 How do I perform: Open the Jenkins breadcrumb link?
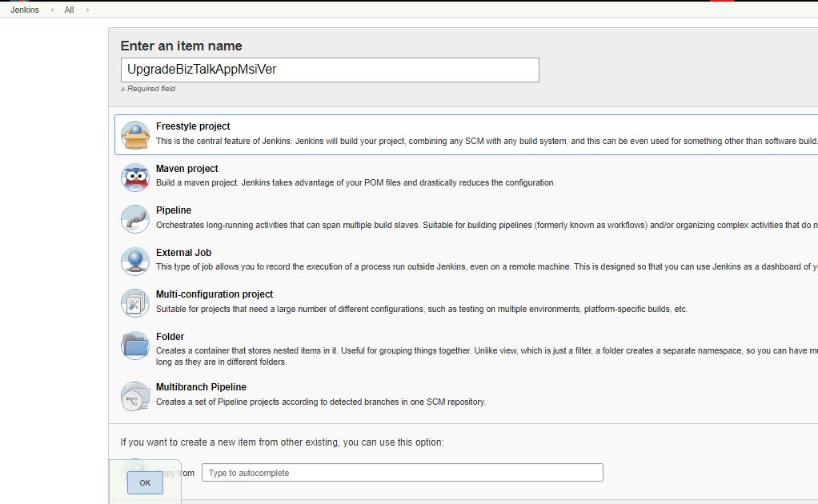point(25,10)
